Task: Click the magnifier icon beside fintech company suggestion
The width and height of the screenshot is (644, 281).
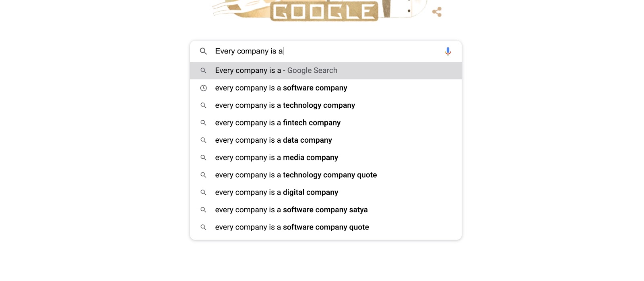Action: point(203,123)
